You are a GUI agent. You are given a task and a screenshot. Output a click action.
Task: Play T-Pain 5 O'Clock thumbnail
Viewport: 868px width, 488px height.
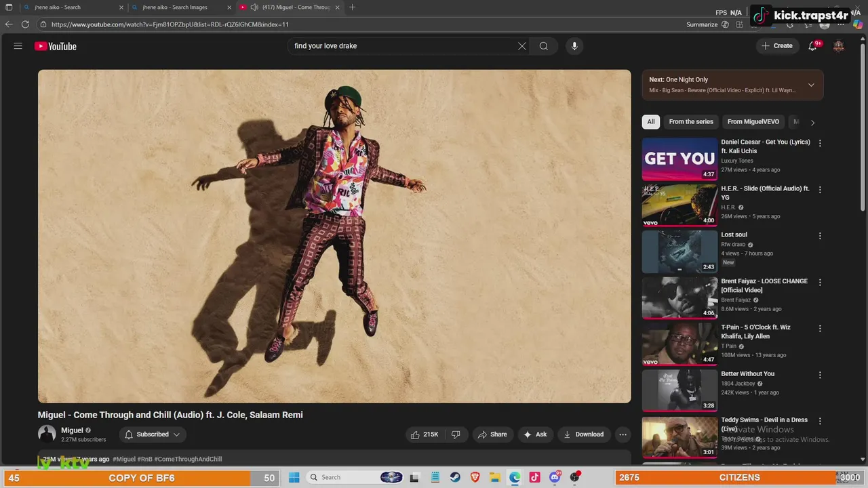tap(679, 344)
